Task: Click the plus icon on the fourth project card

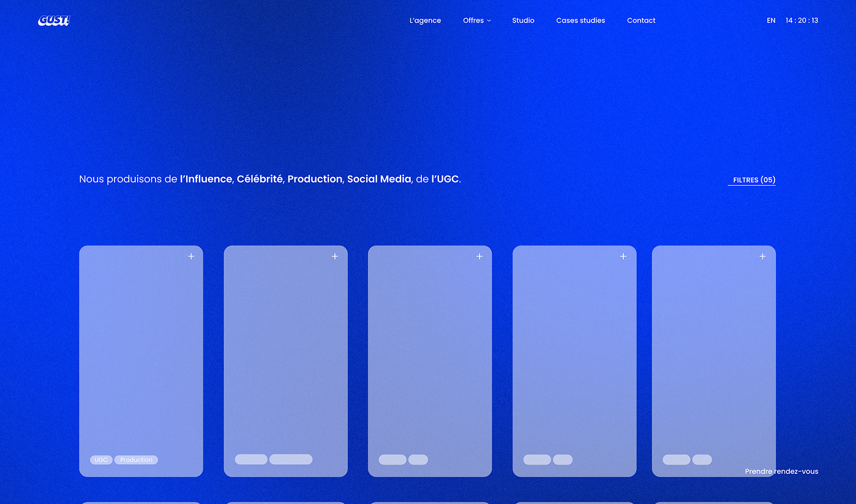Action: point(623,257)
